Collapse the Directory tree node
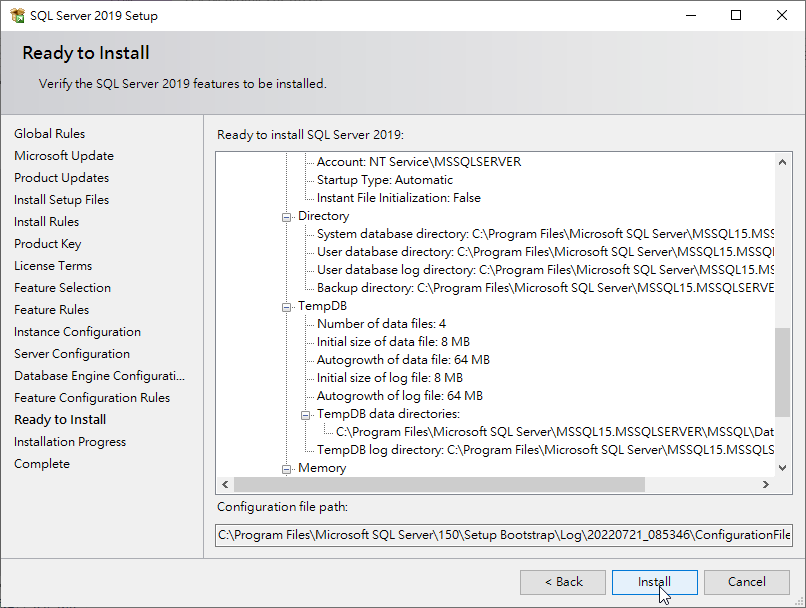The width and height of the screenshot is (806, 608). pos(286,217)
